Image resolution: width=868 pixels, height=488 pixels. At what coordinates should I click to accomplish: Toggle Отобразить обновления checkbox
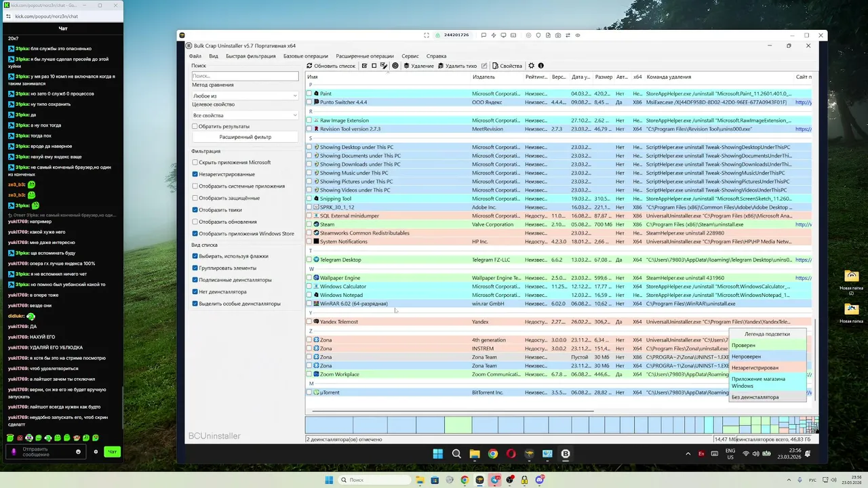pos(195,222)
